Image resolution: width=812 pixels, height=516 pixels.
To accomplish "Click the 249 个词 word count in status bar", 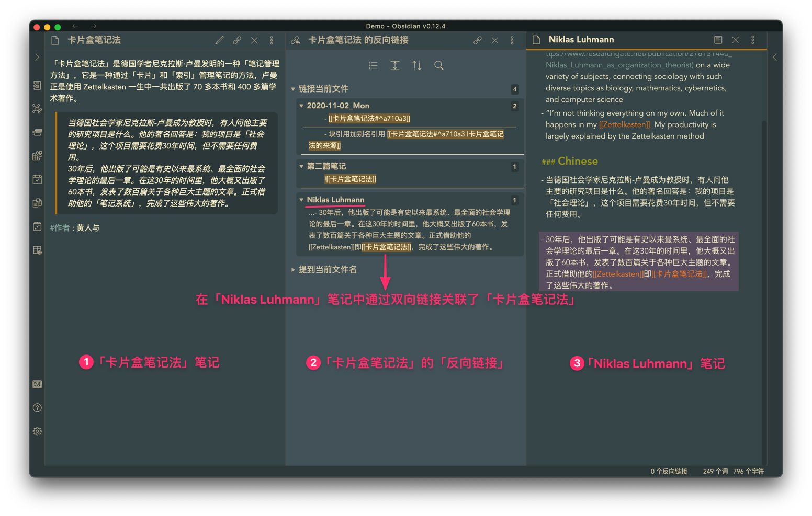I will point(715,472).
